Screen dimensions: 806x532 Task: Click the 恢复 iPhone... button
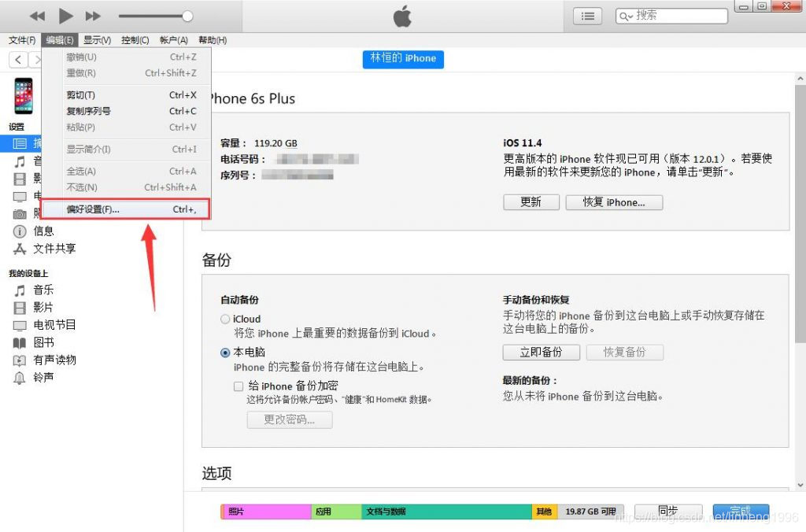(614, 202)
